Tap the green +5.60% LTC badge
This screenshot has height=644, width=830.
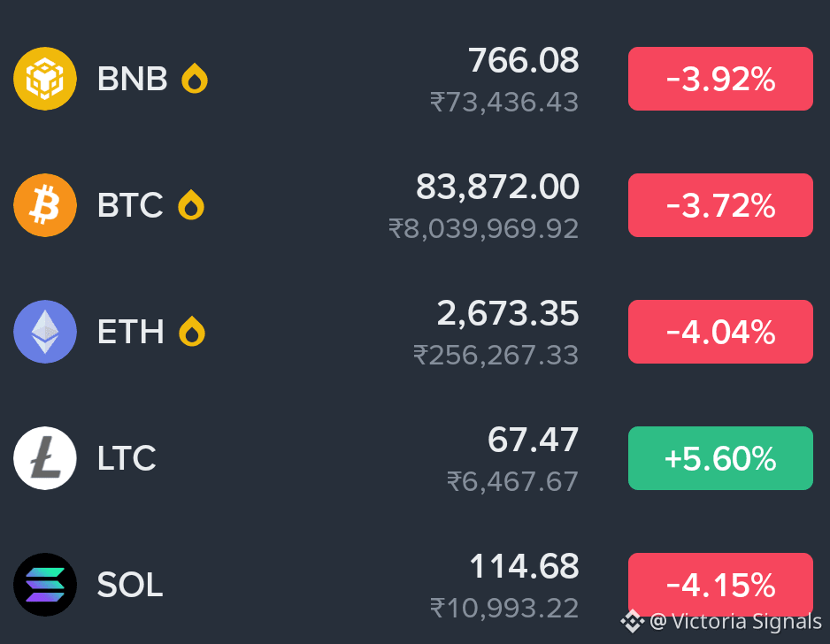point(720,458)
